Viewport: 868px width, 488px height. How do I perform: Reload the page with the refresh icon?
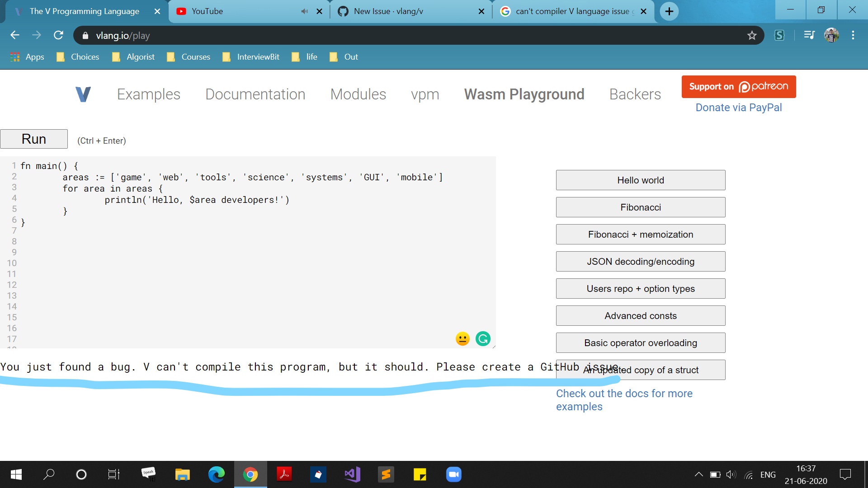click(58, 35)
